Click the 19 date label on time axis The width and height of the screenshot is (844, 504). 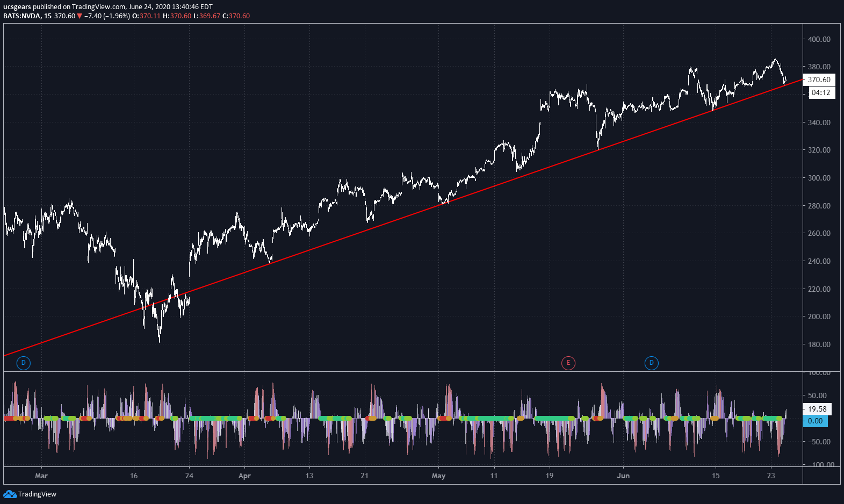click(x=549, y=476)
